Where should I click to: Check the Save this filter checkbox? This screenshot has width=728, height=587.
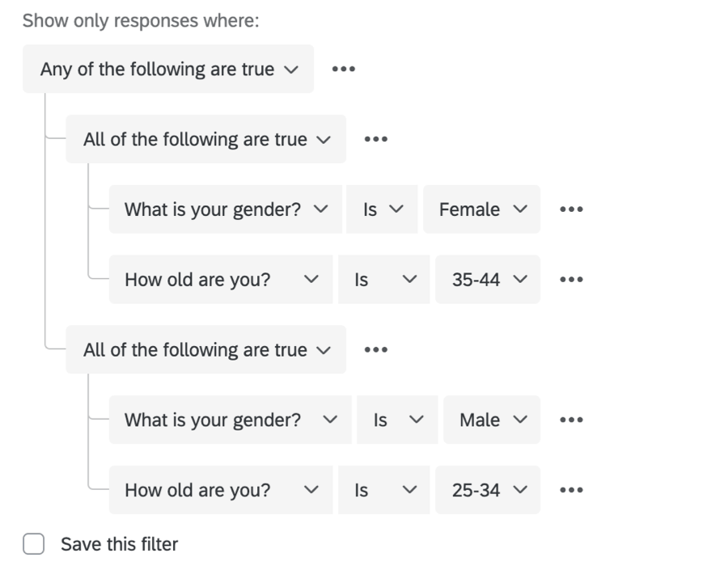coord(34,544)
